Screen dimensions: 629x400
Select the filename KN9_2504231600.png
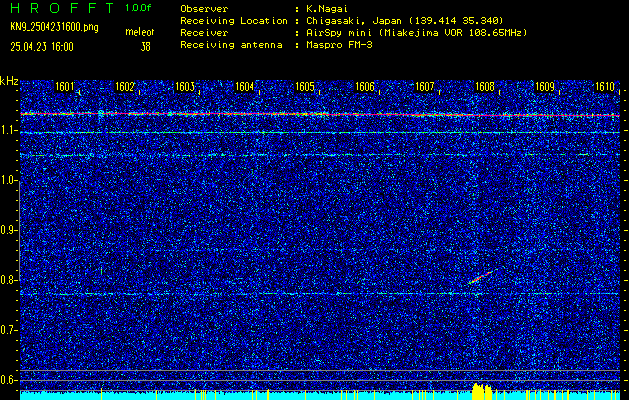pos(54,27)
